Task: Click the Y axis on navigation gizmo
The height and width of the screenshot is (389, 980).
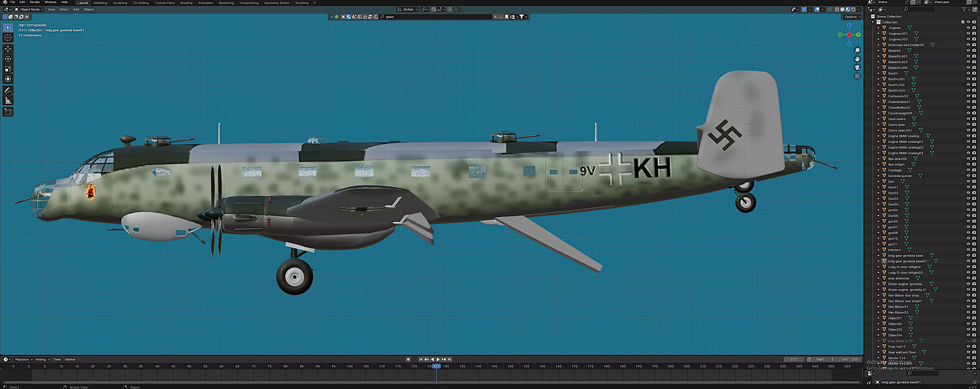Action: pyautogui.click(x=858, y=34)
